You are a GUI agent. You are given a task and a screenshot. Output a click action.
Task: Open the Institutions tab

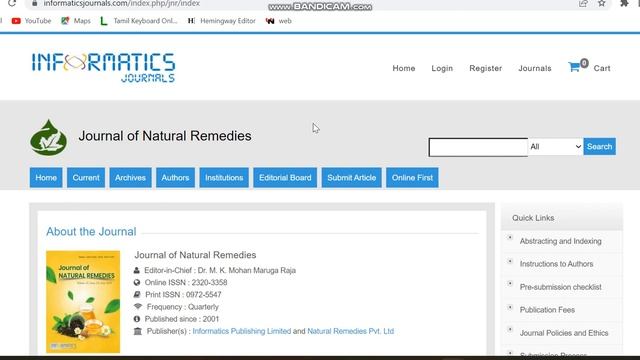[x=224, y=178]
